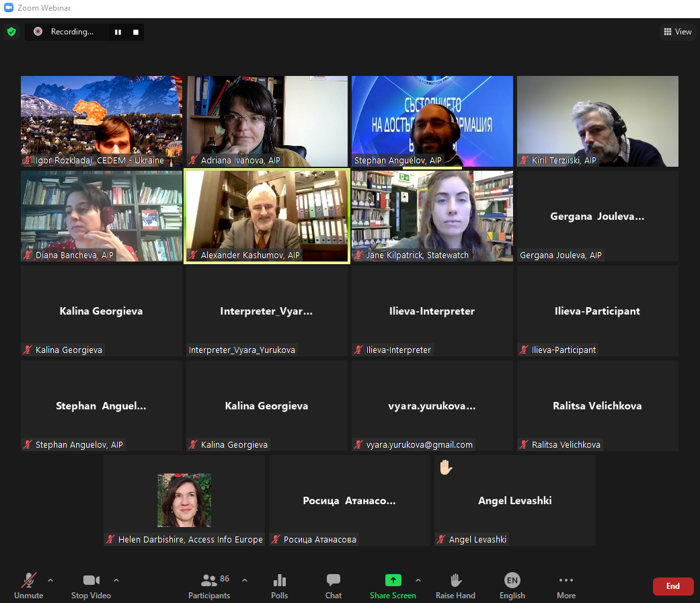Click the green Share Screen icon
The image size is (700, 603).
(x=393, y=580)
